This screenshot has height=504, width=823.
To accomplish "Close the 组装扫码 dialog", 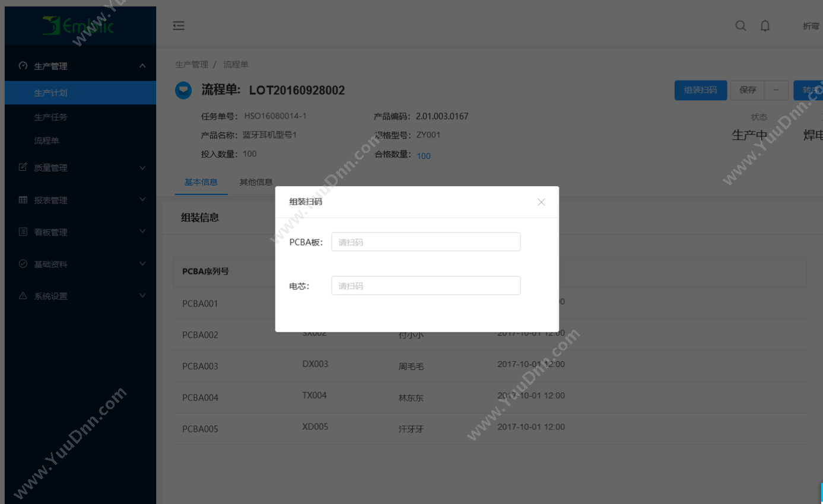I will (541, 202).
